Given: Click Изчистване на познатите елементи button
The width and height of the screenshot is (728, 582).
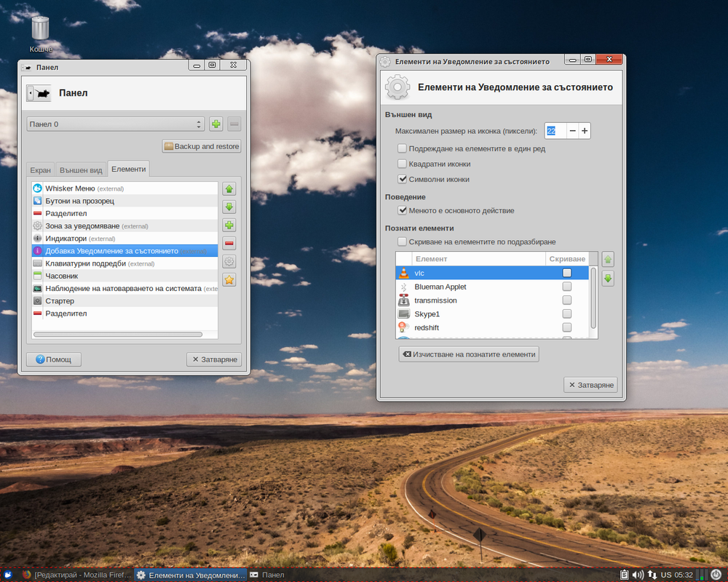Looking at the screenshot, I should [x=469, y=354].
